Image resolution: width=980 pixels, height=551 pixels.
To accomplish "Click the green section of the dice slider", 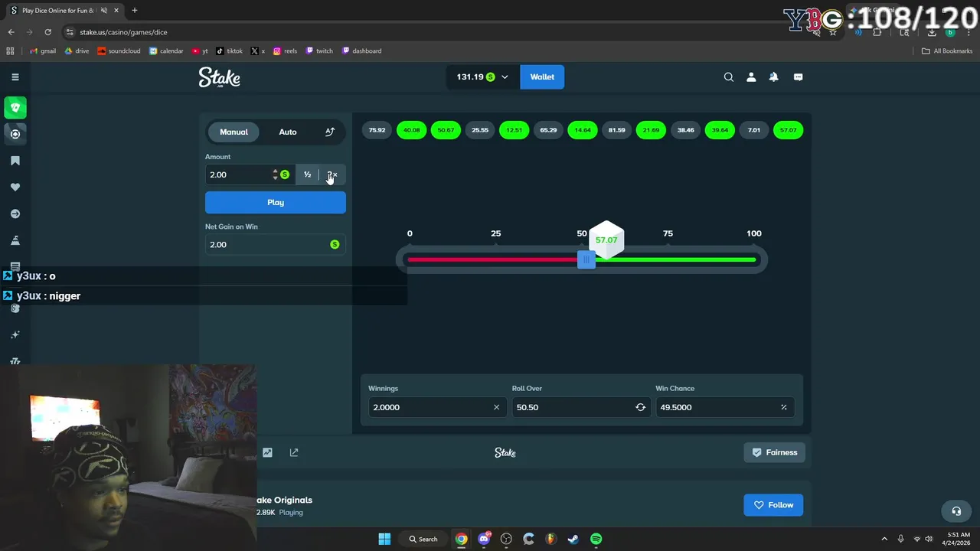I will (675, 260).
